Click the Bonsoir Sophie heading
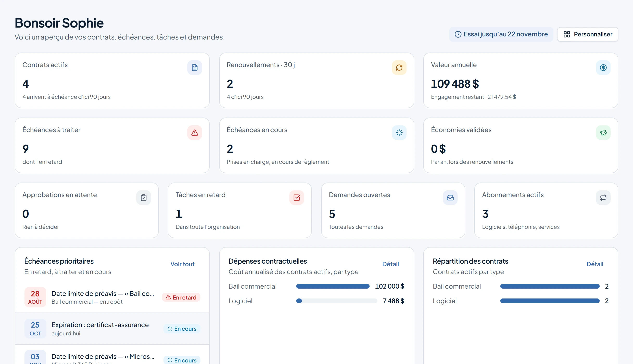Viewport: 633px width, 364px height. coord(59,23)
